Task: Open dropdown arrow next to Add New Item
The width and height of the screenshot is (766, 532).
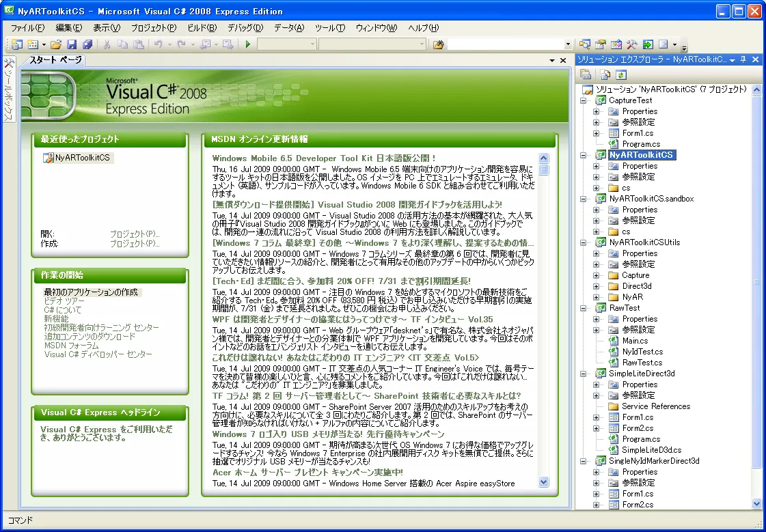Action: 44,44
